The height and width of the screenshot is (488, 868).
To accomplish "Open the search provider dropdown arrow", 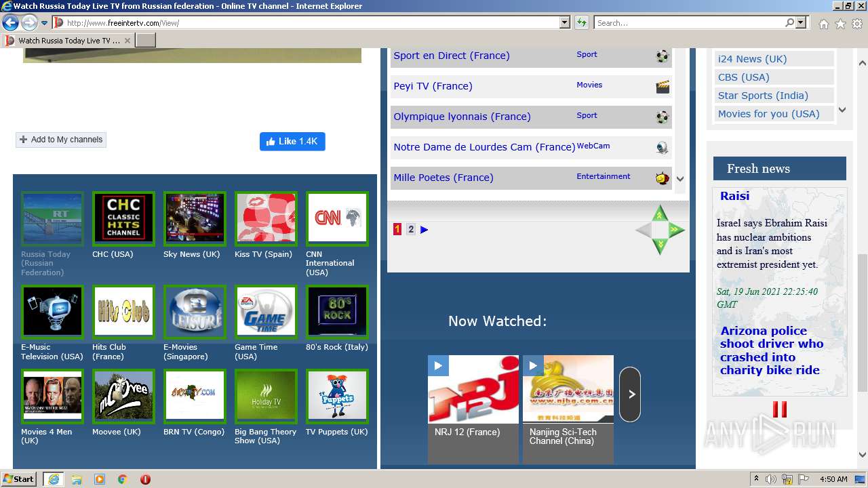I will coord(802,23).
